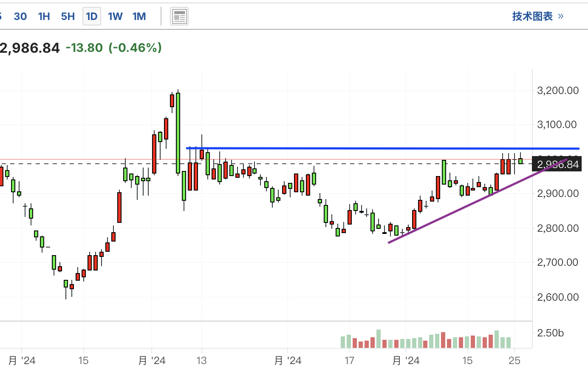Switch to the 5H timeframe

click(68, 17)
